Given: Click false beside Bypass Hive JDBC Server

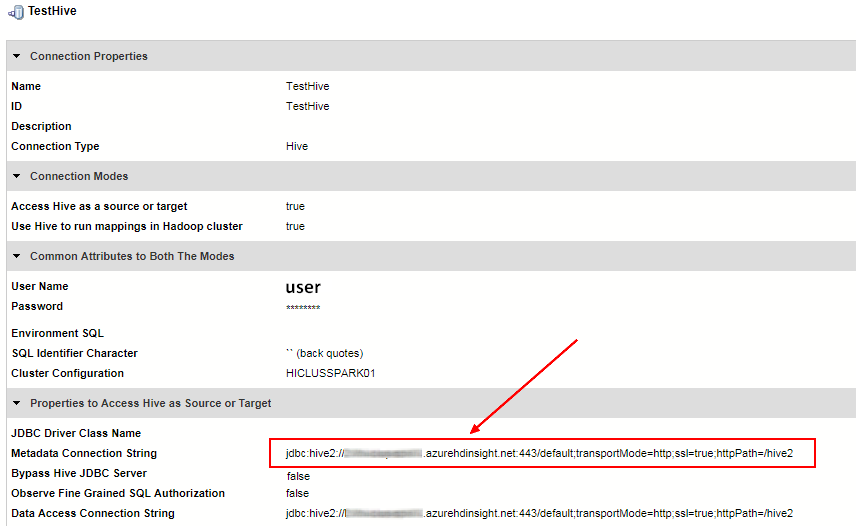Looking at the screenshot, I should tap(297, 476).
